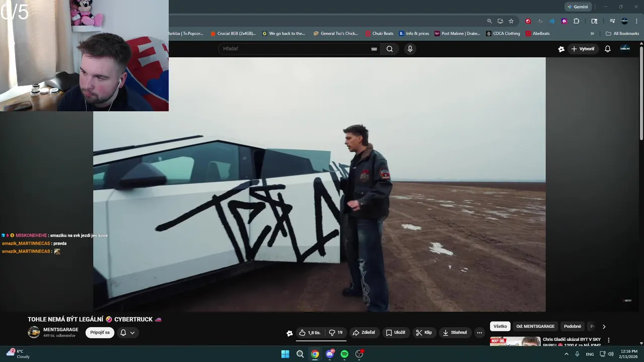Open the MENTSGARAGE channel name link
The width and height of the screenshot is (644, 362).
pos(60,330)
